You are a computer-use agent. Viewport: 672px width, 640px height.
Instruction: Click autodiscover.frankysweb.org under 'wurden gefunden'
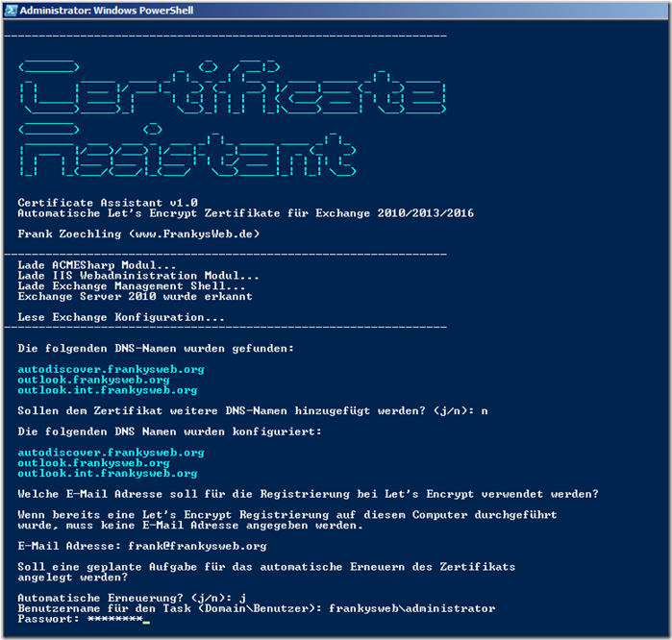(x=111, y=369)
